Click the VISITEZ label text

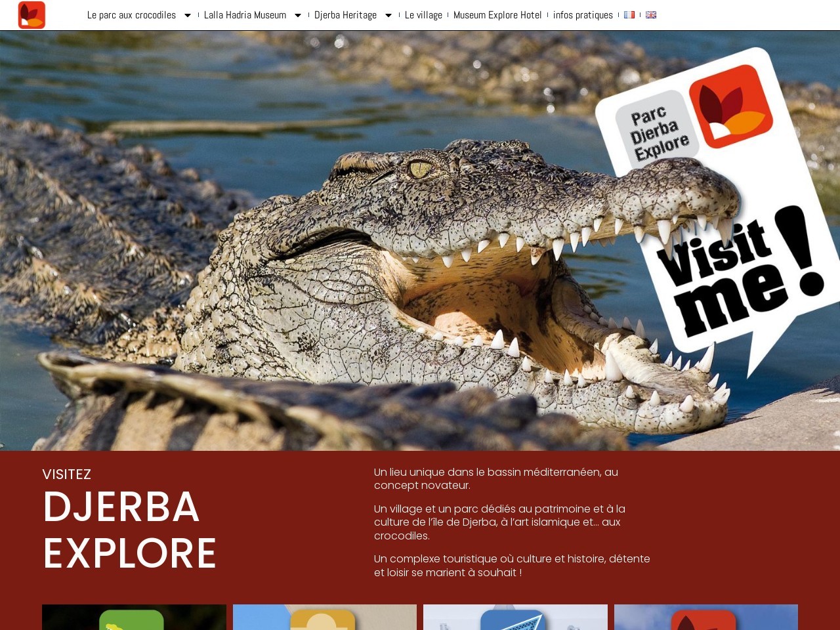[67, 474]
